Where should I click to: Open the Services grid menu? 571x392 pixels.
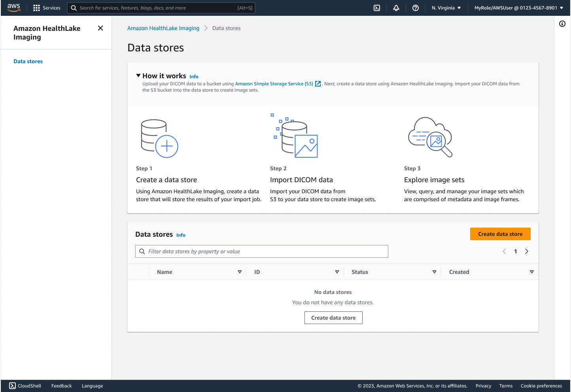click(36, 8)
